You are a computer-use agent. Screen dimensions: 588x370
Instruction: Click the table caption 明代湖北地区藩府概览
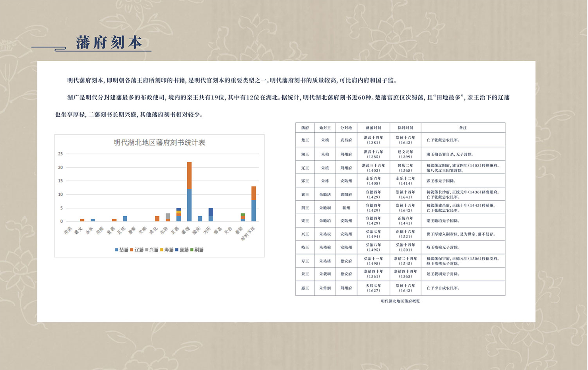tap(400, 301)
